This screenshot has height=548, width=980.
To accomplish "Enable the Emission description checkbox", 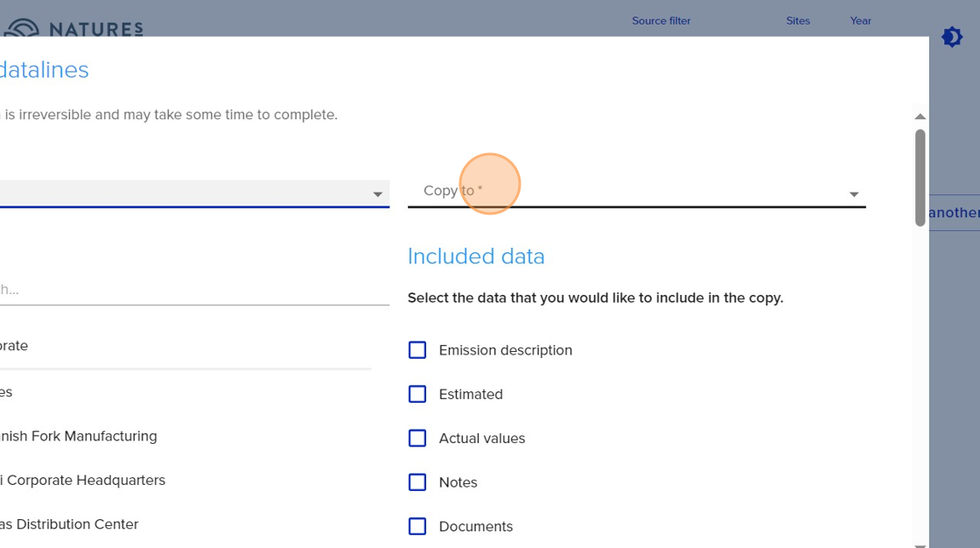I will pos(417,350).
